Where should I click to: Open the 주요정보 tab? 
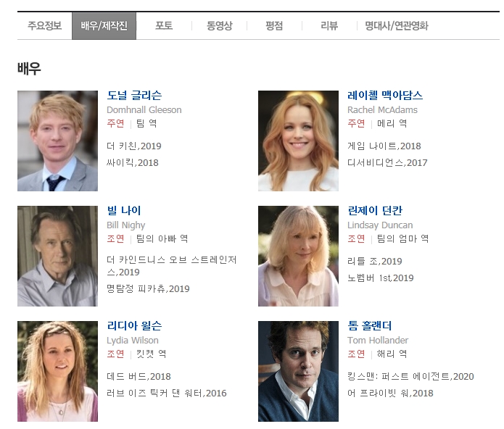click(45, 25)
